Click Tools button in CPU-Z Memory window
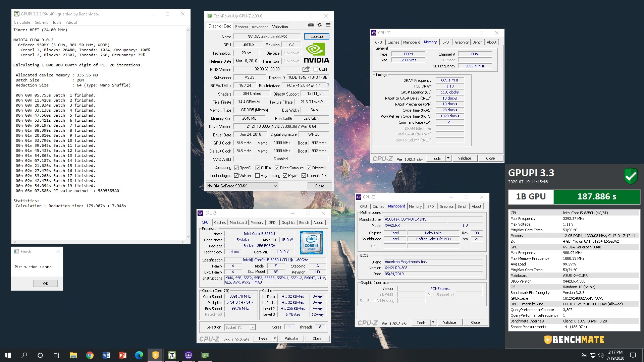 (436, 158)
